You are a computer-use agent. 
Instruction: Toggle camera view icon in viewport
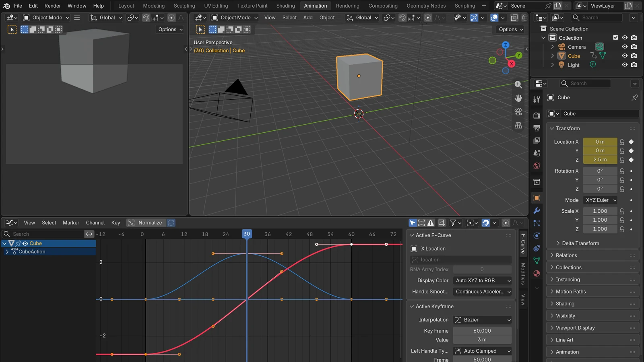click(518, 112)
